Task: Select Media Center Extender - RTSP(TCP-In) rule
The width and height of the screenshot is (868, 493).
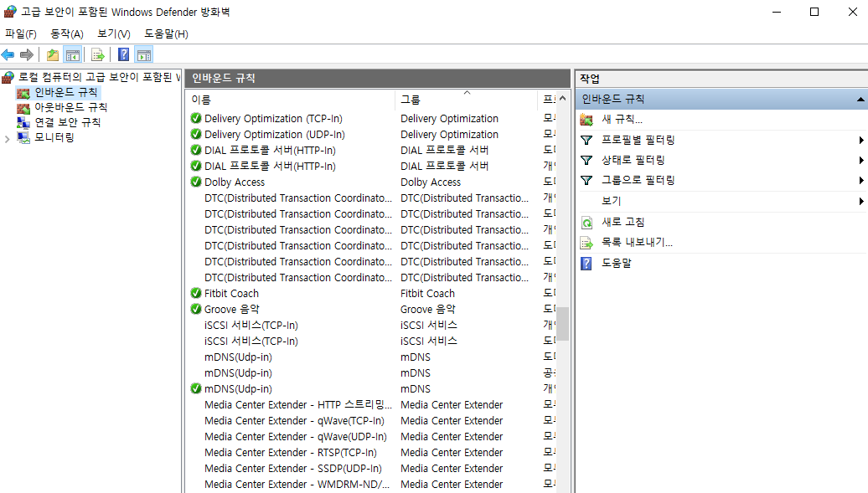Action: click(x=291, y=453)
